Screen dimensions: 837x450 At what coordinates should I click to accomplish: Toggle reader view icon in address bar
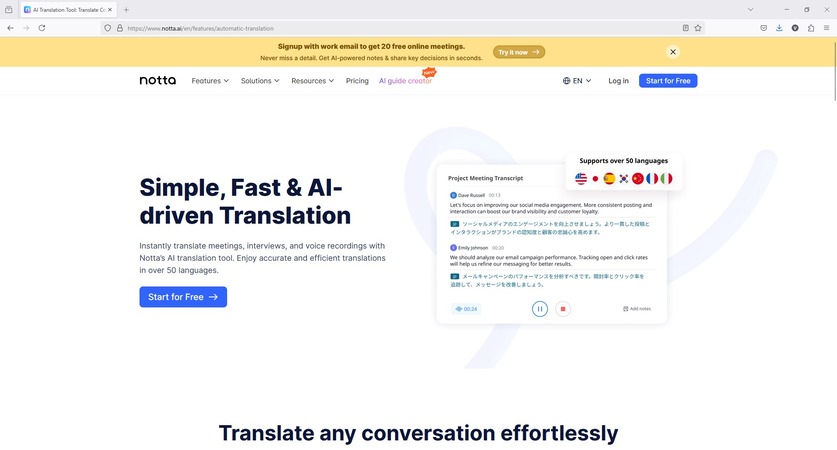pos(685,28)
